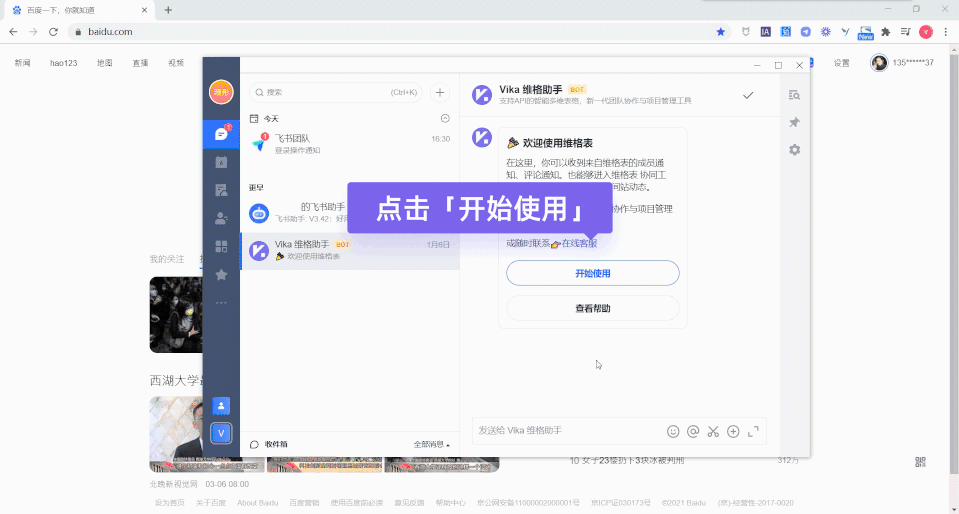Image resolution: width=959 pixels, height=514 pixels.
Task: Go back in Chrome
Action: tap(13, 32)
